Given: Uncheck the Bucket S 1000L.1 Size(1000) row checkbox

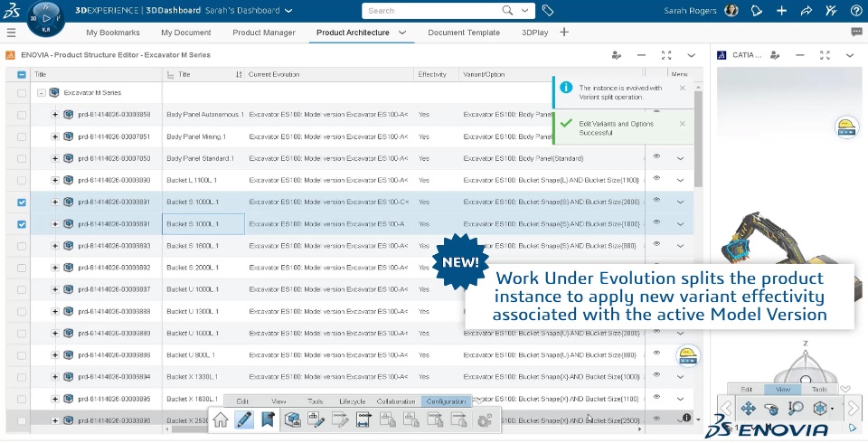Looking at the screenshot, I should pos(22,224).
